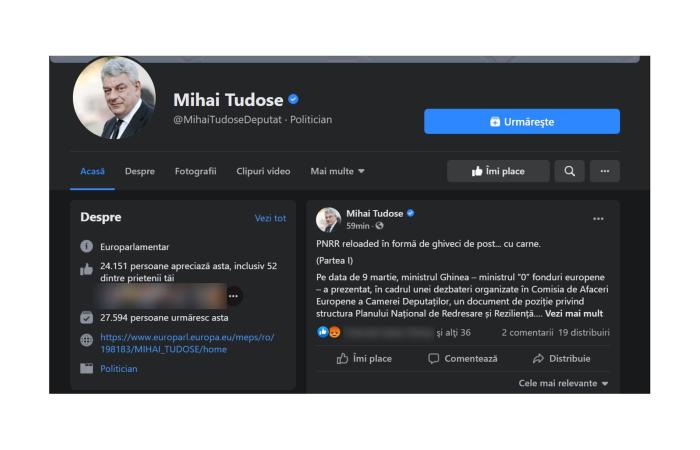The width and height of the screenshot is (700, 450).
Task: Open the europarl.europa.eu profile link
Action: (187, 343)
